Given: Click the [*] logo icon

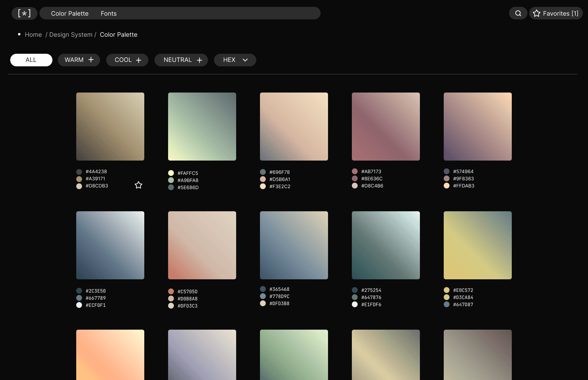Looking at the screenshot, I should [24, 13].
